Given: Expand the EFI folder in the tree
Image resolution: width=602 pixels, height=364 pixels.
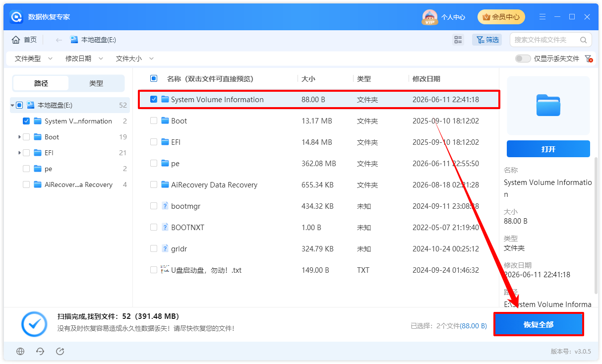Looking at the screenshot, I should coord(19,153).
